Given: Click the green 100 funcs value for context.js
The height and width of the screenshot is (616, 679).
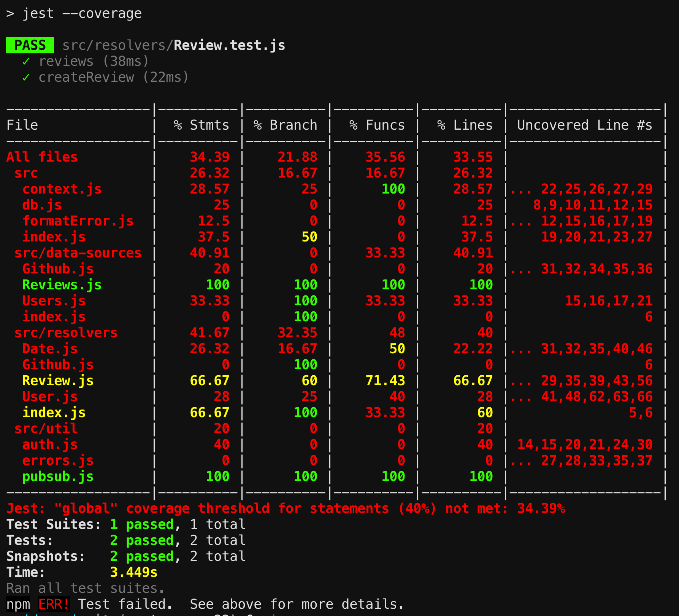Looking at the screenshot, I should [x=393, y=189].
